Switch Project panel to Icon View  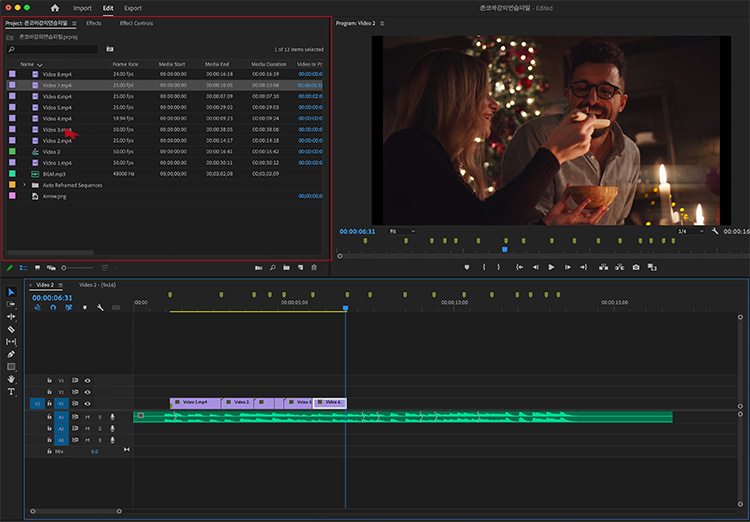[x=37, y=268]
